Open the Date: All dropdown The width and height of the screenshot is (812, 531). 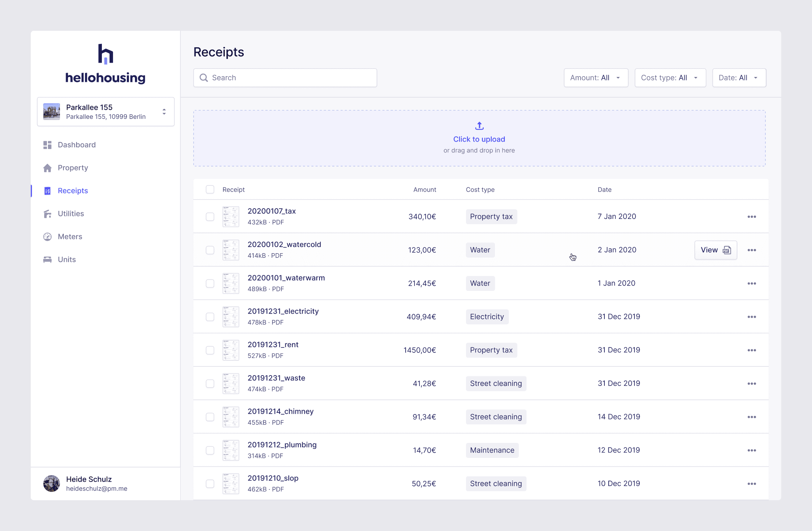click(x=739, y=78)
